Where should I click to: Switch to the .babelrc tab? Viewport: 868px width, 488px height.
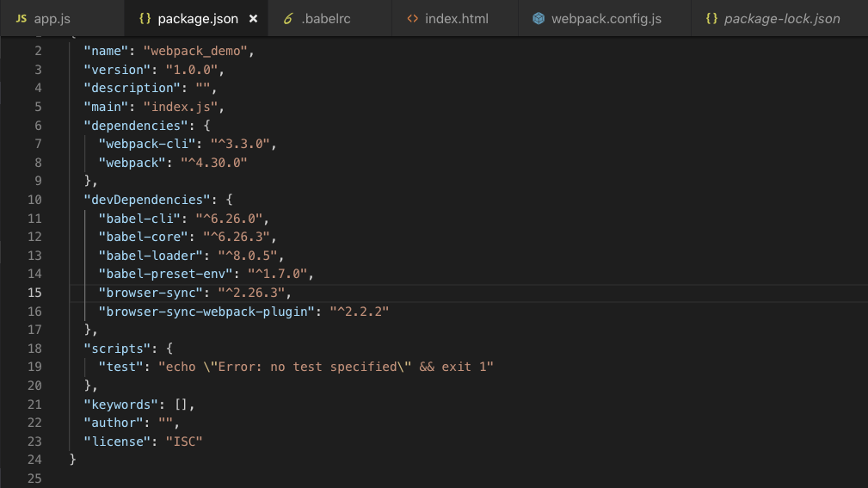pyautogui.click(x=330, y=18)
